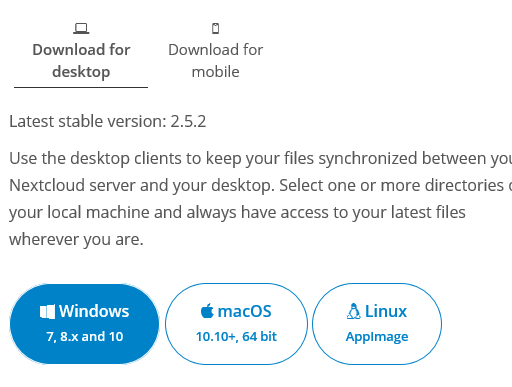Click the 'Latest stable version: 2.5.2' text
Image resolution: width=512 pixels, height=387 pixels.
pyautogui.click(x=108, y=121)
